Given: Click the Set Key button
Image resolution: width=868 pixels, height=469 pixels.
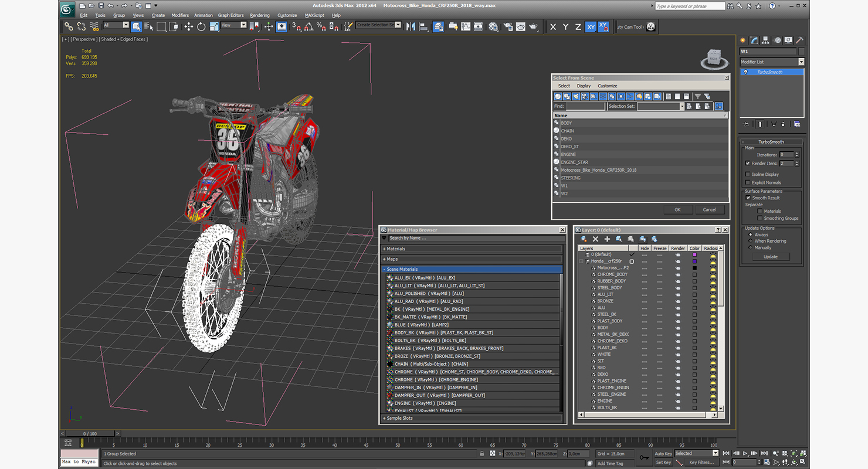Looking at the screenshot, I should point(663,462).
